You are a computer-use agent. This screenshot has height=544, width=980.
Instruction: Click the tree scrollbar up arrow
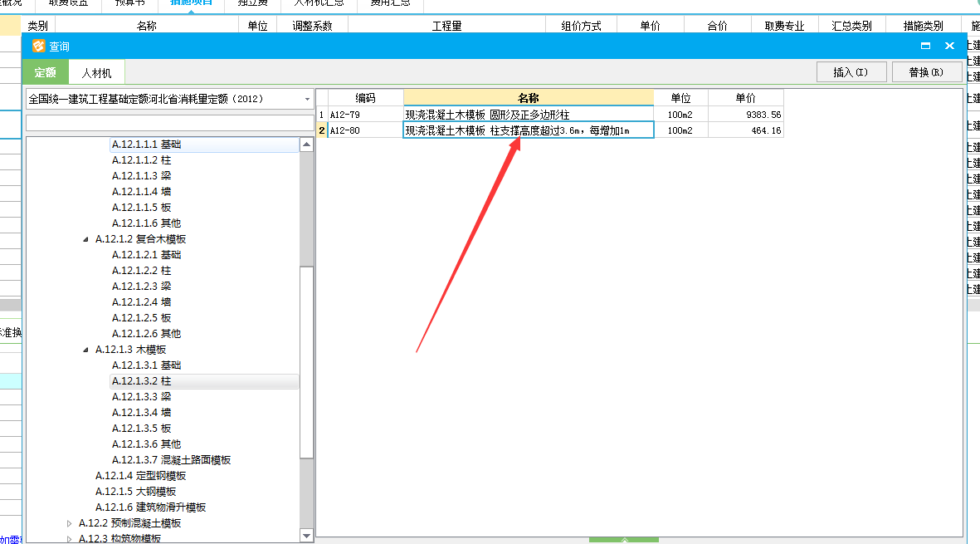[306, 145]
